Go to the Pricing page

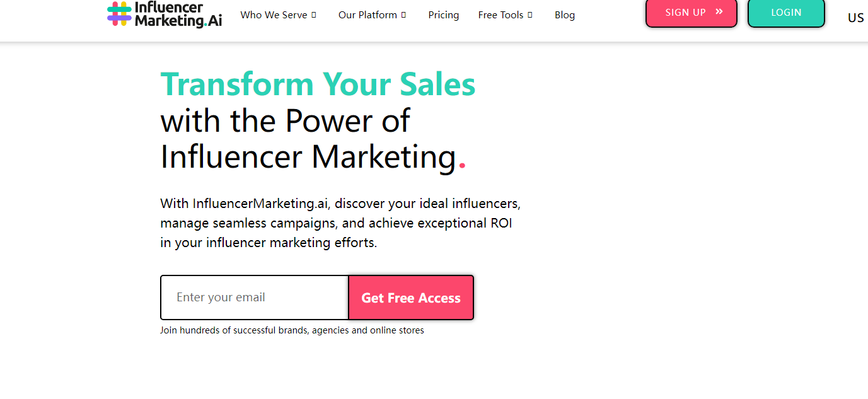(x=444, y=14)
